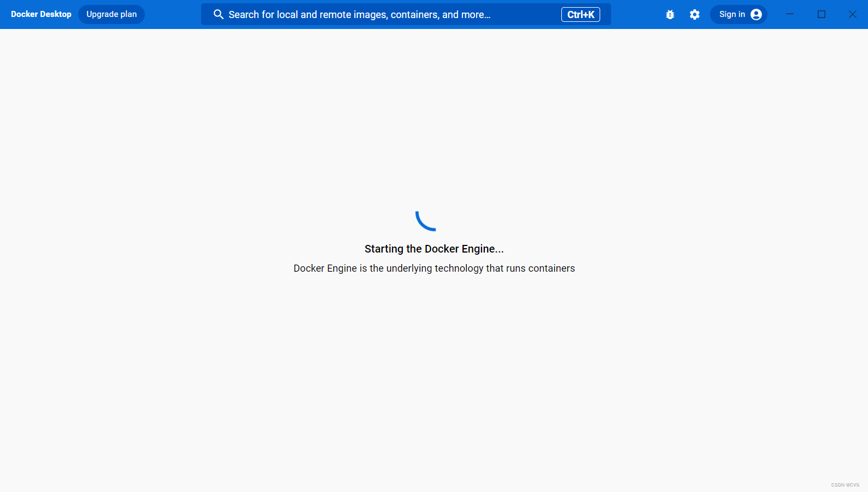Open the troubleshoot bug icon
Viewport: 868px width, 492px height.
pyautogui.click(x=670, y=15)
